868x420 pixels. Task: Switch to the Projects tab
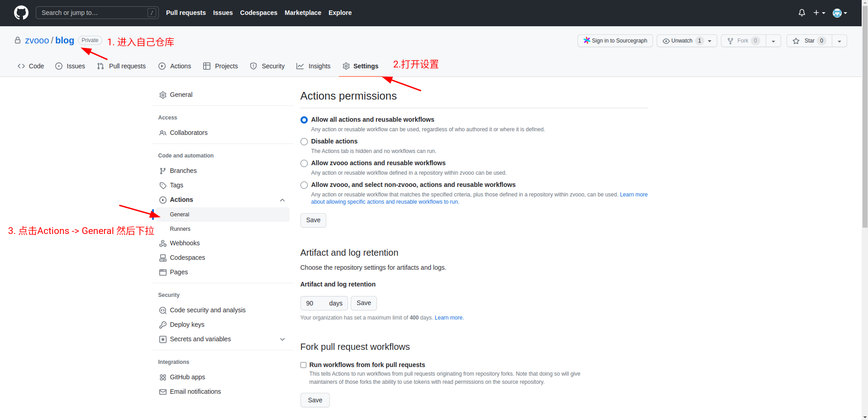[x=220, y=66]
